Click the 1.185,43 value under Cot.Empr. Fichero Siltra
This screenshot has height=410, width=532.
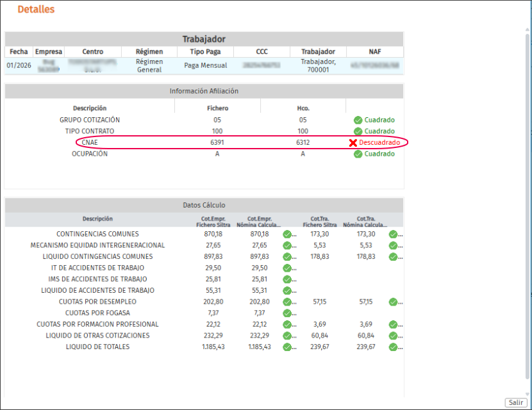coord(213,347)
